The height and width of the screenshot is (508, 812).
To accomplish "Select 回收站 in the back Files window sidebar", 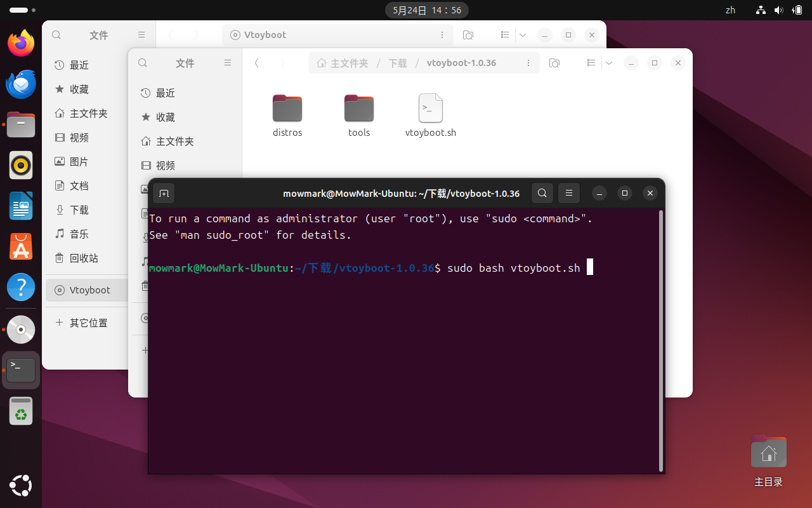I will point(87,258).
